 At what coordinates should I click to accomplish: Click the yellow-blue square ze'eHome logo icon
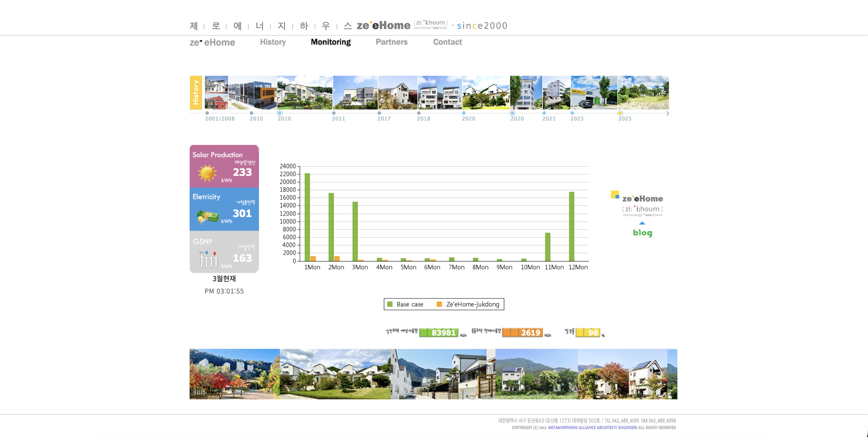[x=615, y=195]
